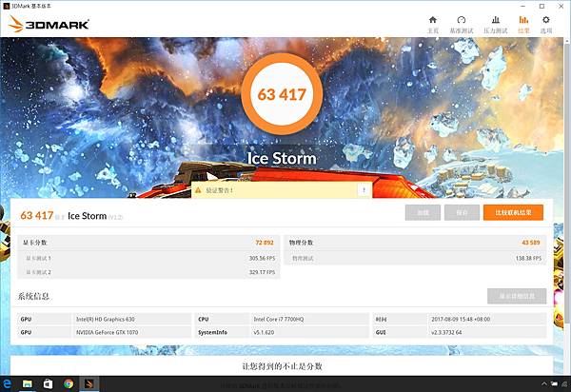Select the orange 结果 results tab
The height and width of the screenshot is (392, 571).
pos(523,25)
